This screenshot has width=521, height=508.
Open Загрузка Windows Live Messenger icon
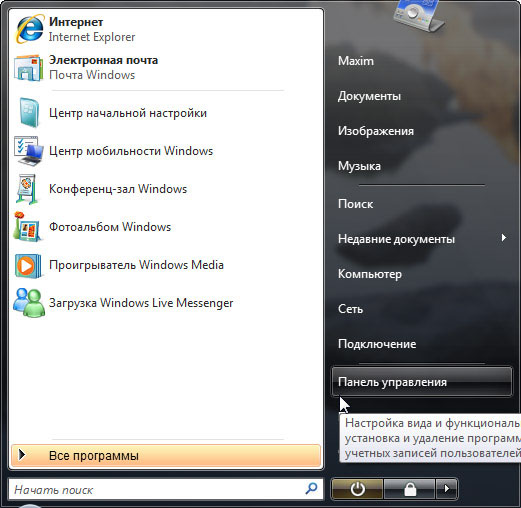pyautogui.click(x=29, y=303)
